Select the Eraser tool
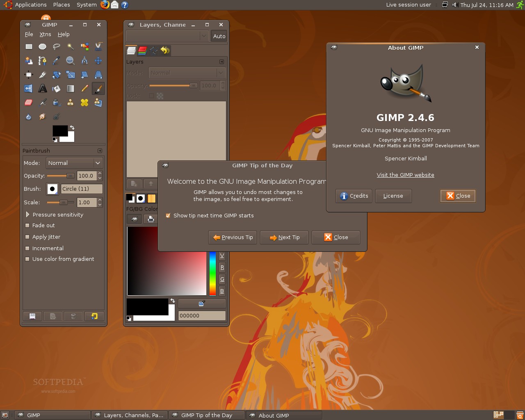 coord(29,103)
